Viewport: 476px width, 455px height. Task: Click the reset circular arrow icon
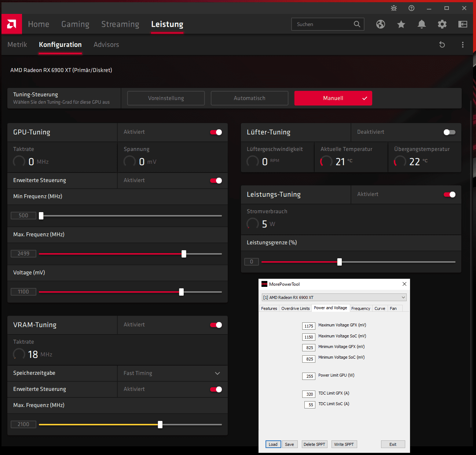(x=442, y=45)
